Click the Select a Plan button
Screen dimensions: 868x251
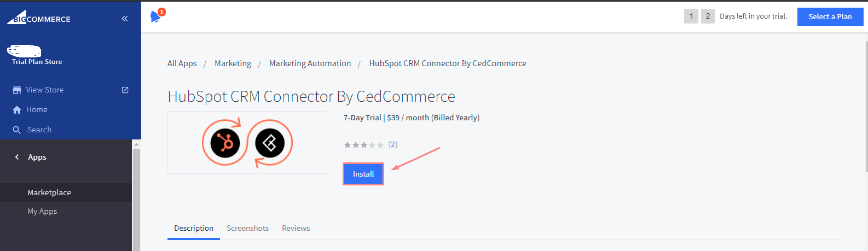coord(830,16)
